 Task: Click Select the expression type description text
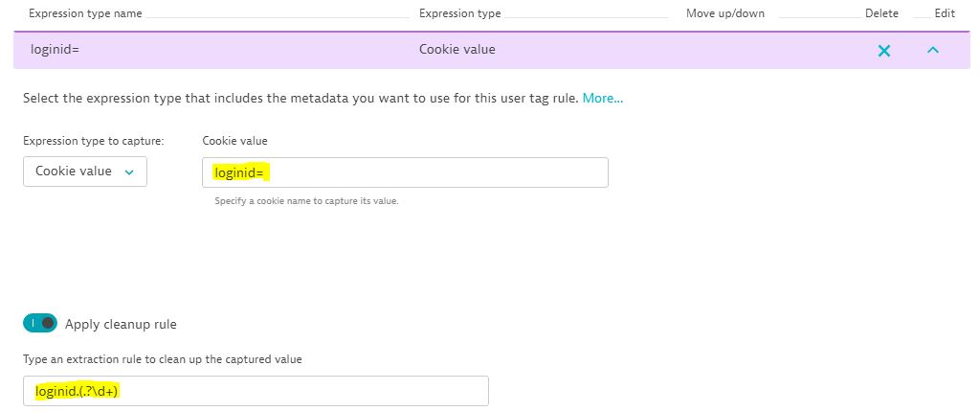click(x=300, y=98)
